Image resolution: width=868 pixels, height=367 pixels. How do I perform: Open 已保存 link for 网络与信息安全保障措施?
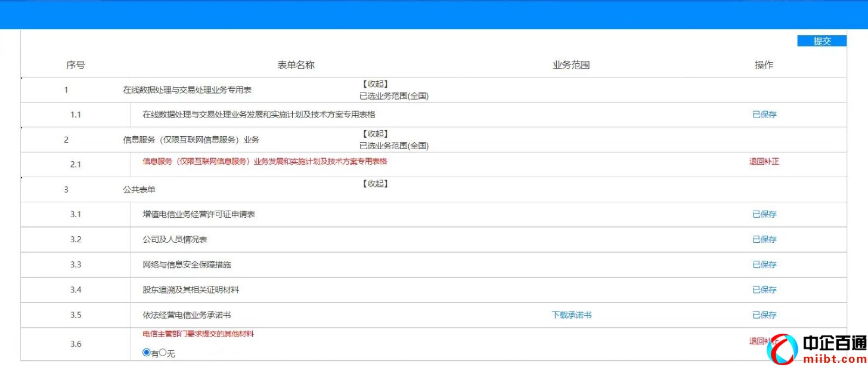pyautogui.click(x=764, y=264)
